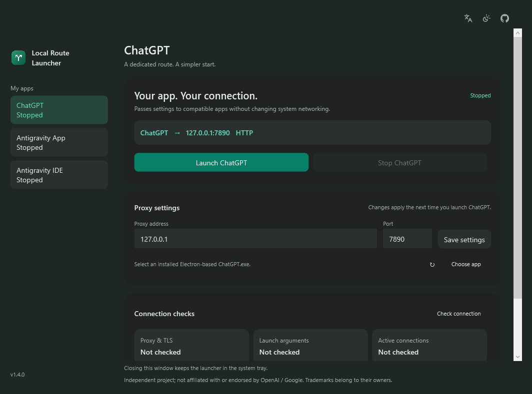
Task: Run Check connection
Action: 458,314
